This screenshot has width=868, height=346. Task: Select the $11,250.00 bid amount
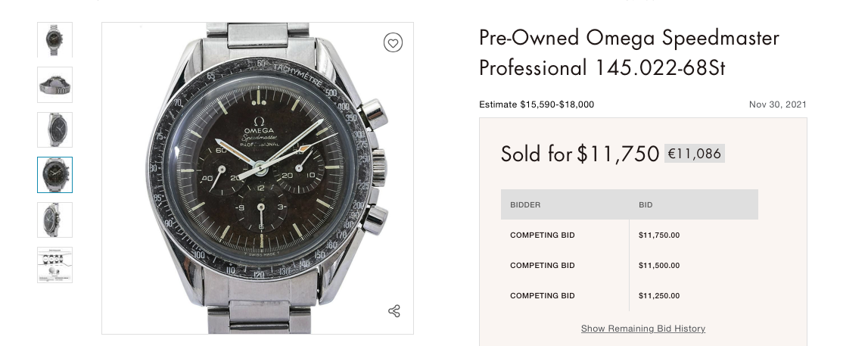659,296
